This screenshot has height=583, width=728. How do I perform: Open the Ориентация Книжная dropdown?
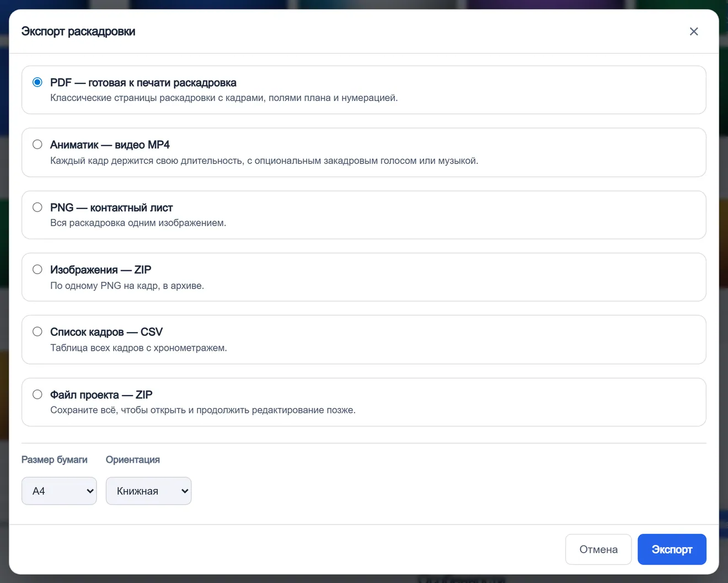148,491
